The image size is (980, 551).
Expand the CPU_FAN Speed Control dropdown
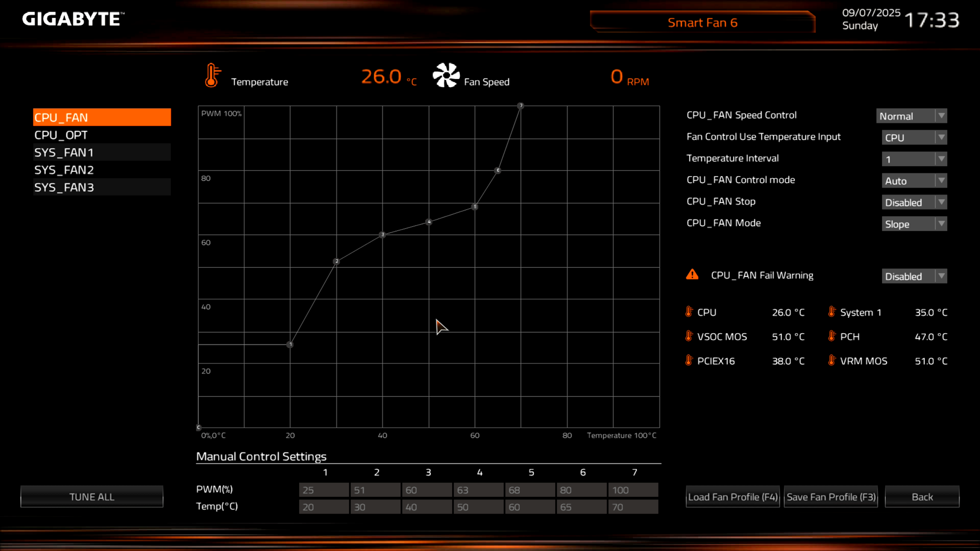tap(911, 116)
